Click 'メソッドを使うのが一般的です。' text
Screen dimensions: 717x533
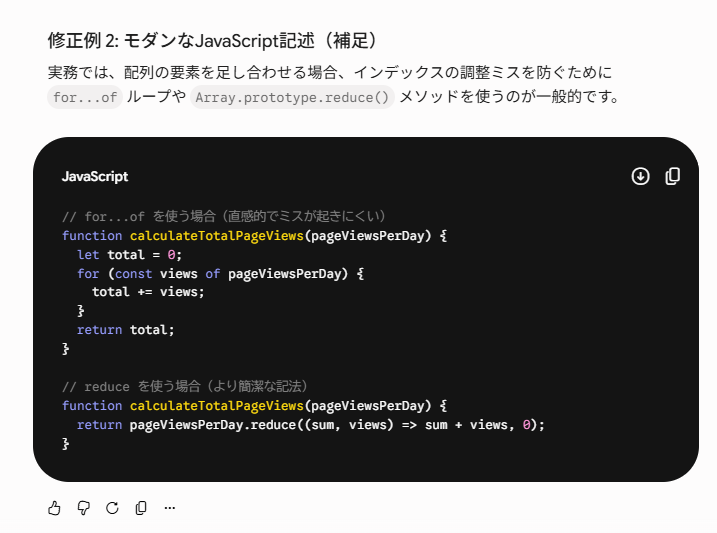click(509, 97)
